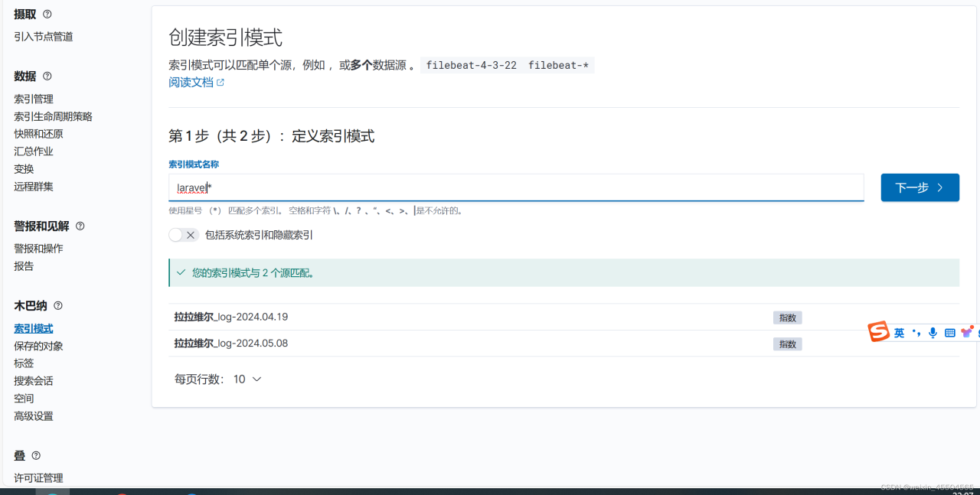980x495 pixels.
Task: Click the help icon beside 木巴纳 heading
Action: pyautogui.click(x=58, y=305)
